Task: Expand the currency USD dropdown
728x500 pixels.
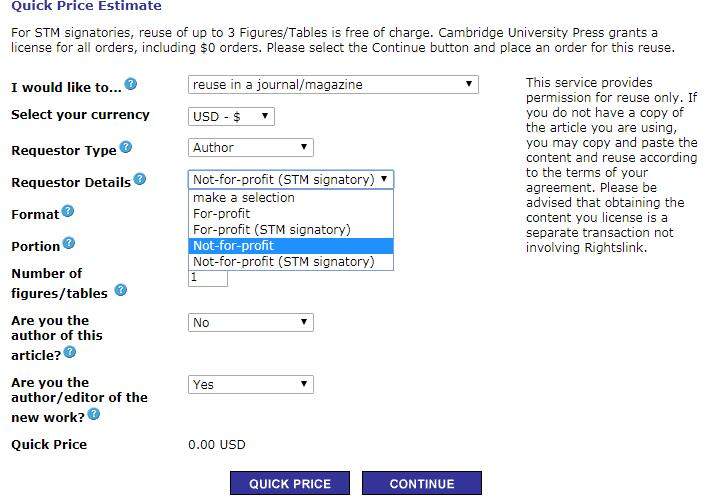Action: coord(231,117)
